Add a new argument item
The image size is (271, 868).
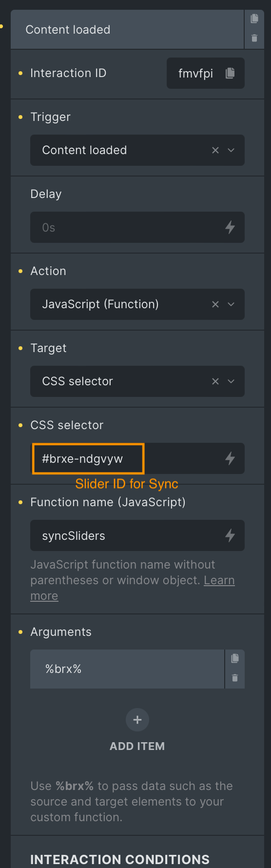(137, 720)
